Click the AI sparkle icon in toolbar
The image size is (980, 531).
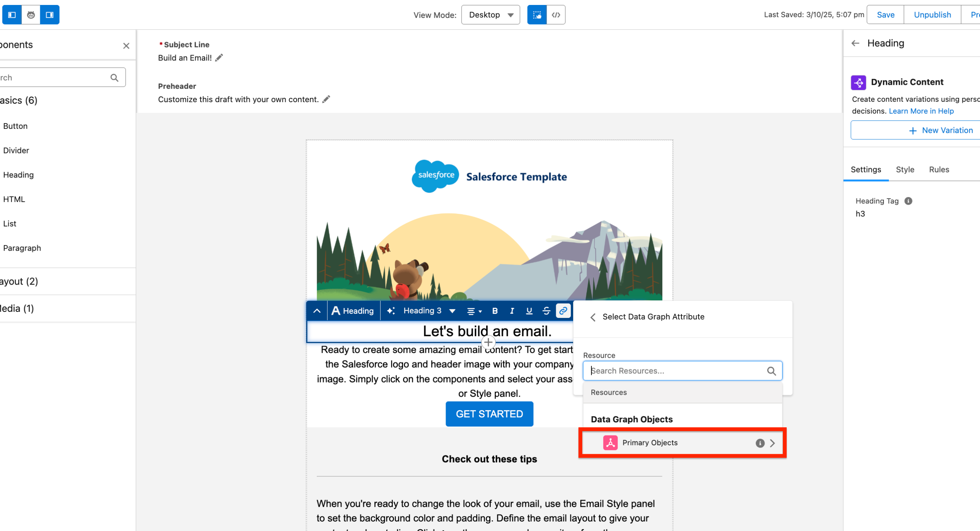pyautogui.click(x=390, y=311)
